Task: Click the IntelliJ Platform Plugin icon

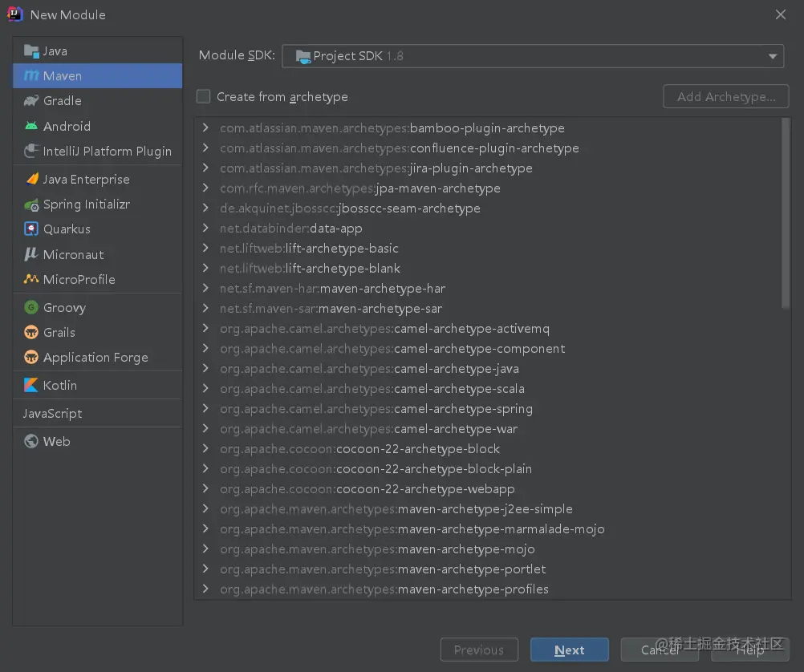Action: [31, 152]
